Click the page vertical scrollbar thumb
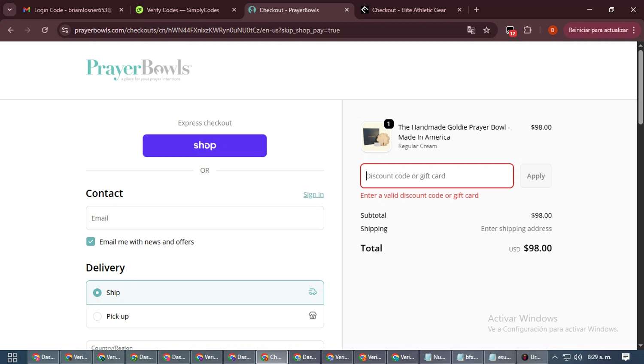The height and width of the screenshot is (364, 644). [641, 87]
